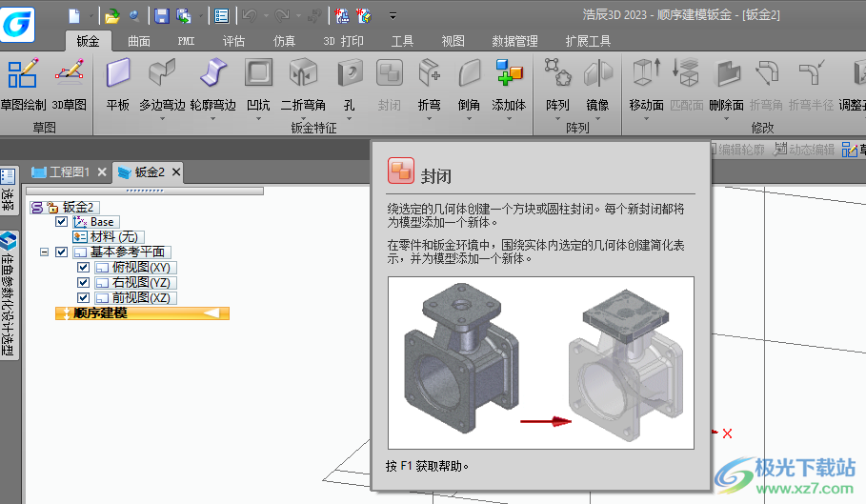Click the 封闭 enclosure tool

tap(390, 84)
